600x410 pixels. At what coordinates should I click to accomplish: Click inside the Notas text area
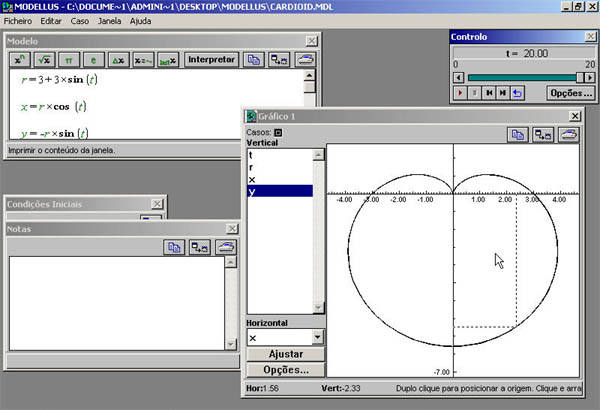117,303
